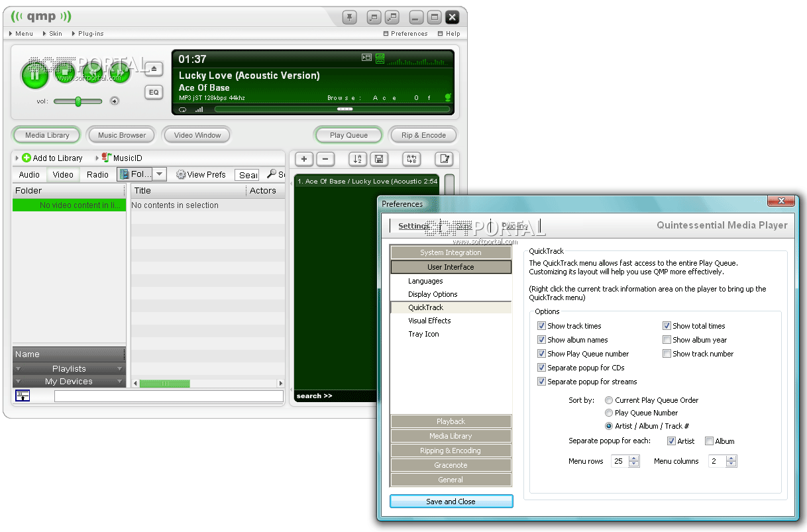Enable Show track number checkbox
Screen dimensions: 807x532
coord(667,354)
